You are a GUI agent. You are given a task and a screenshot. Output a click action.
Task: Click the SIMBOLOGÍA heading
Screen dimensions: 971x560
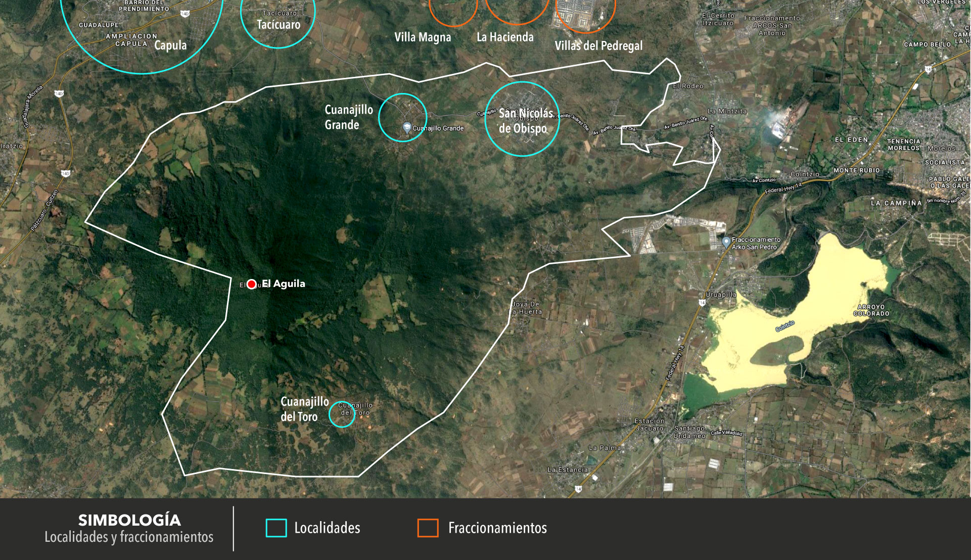coord(129,520)
